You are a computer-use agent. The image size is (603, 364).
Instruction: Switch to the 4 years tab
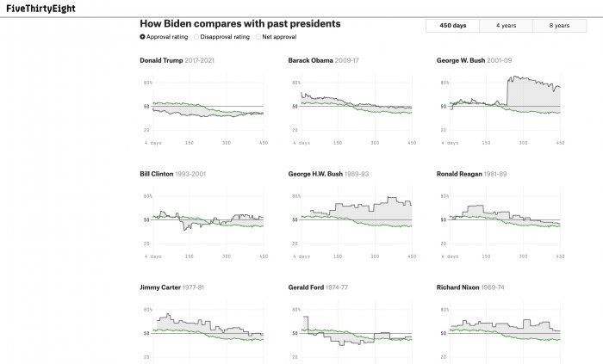pos(506,26)
